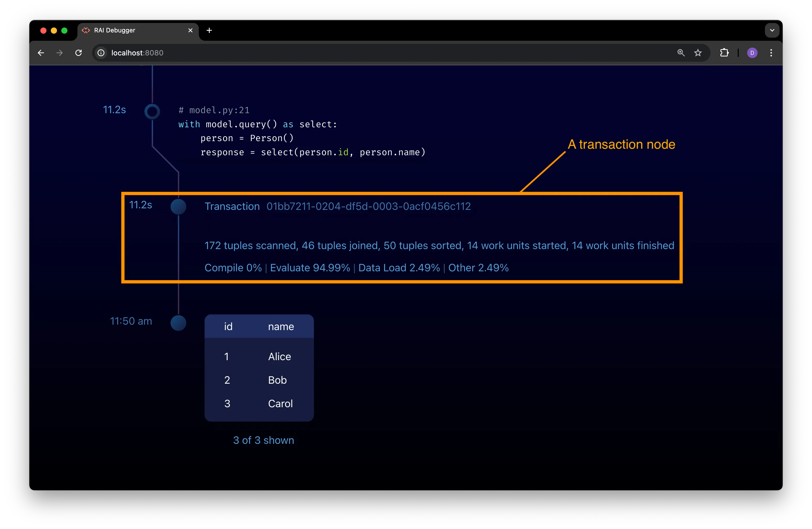
Task: Select hollow timeline node for model.py:21
Action: pyautogui.click(x=152, y=111)
